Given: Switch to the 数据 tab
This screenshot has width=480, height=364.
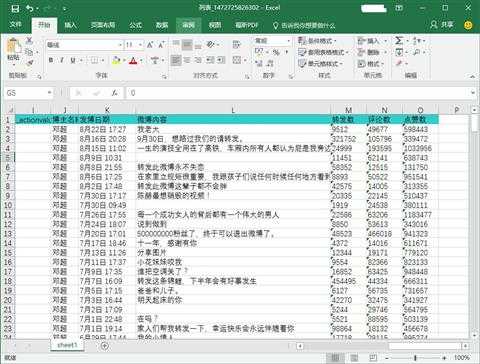Looking at the screenshot, I should (162, 25).
